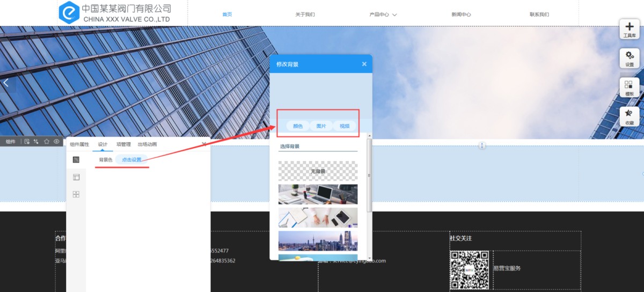The image size is (644, 292).
Task: Switch to 项管理 tab
Action: [123, 144]
